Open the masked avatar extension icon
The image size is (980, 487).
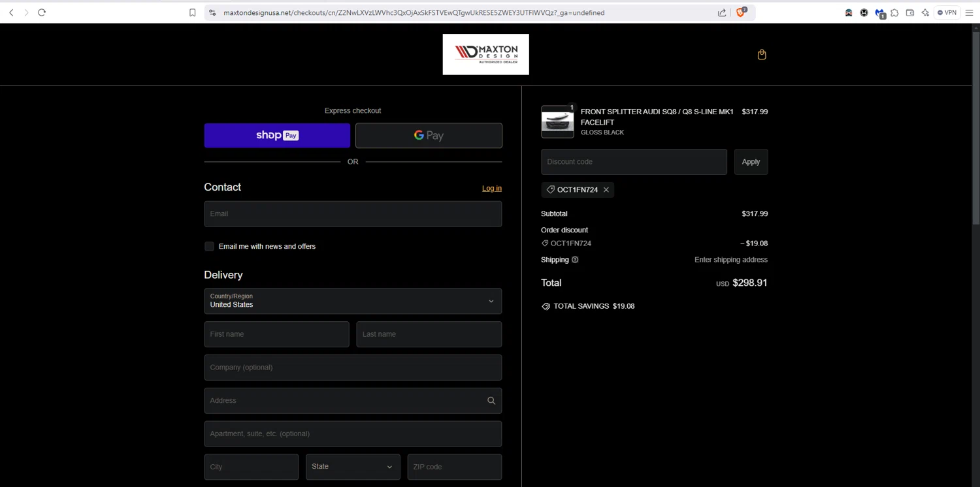849,12
